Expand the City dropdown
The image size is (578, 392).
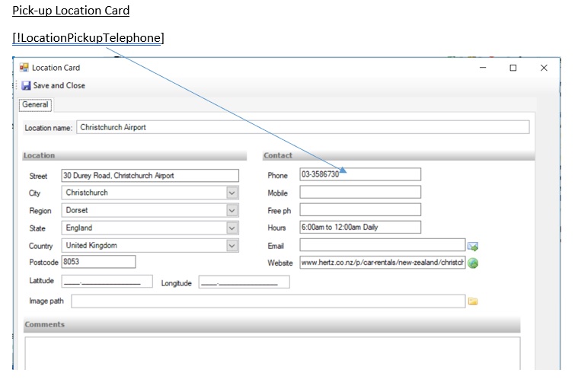[232, 193]
